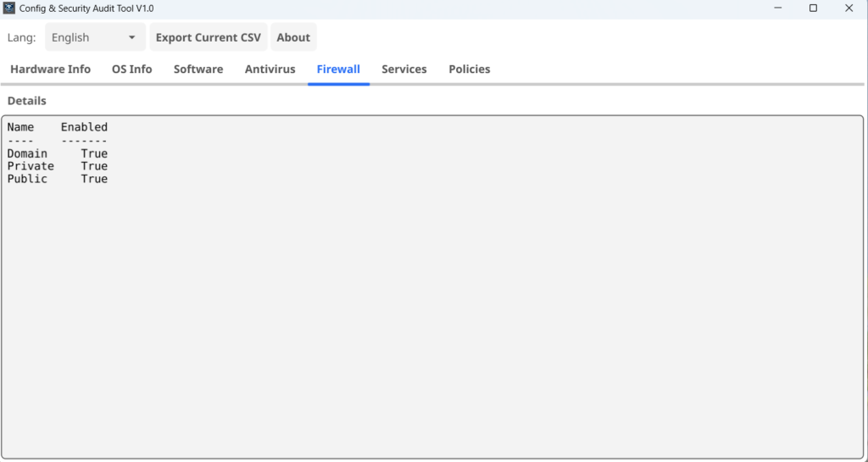Show the Services tab
This screenshot has height=462, width=868.
pos(403,70)
